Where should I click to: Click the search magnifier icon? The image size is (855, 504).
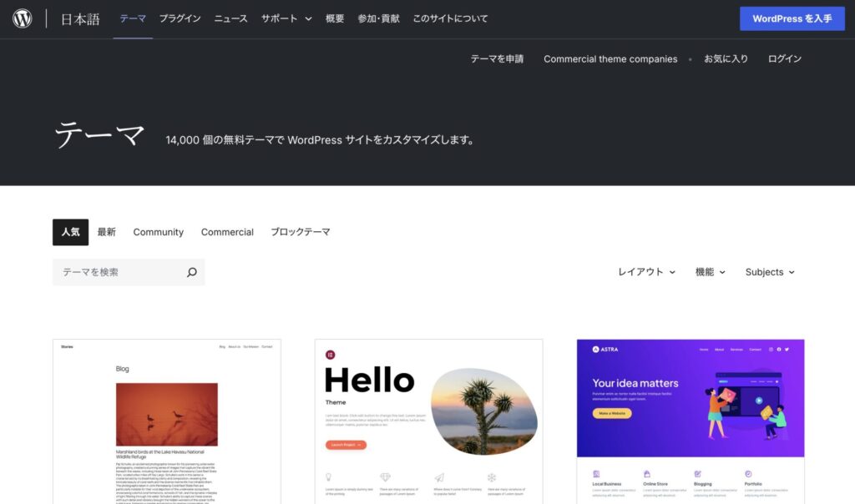(x=192, y=272)
